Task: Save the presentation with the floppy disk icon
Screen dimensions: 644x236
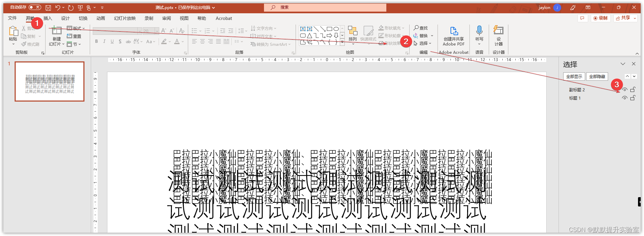Action: point(48,8)
